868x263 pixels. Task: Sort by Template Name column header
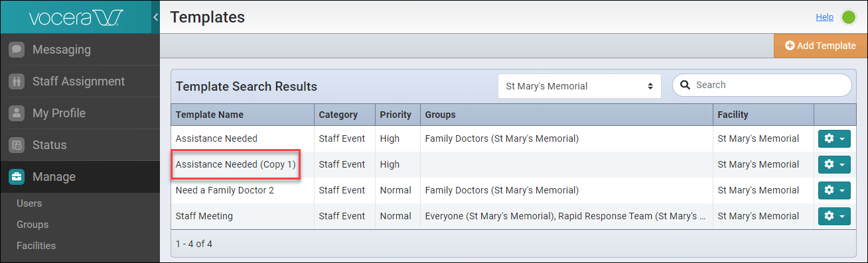(210, 115)
